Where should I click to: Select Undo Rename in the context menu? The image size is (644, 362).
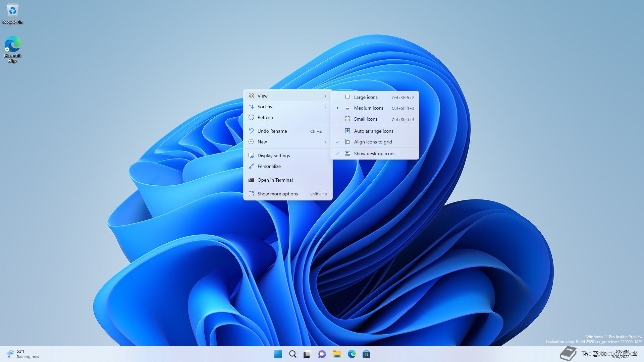288,131
